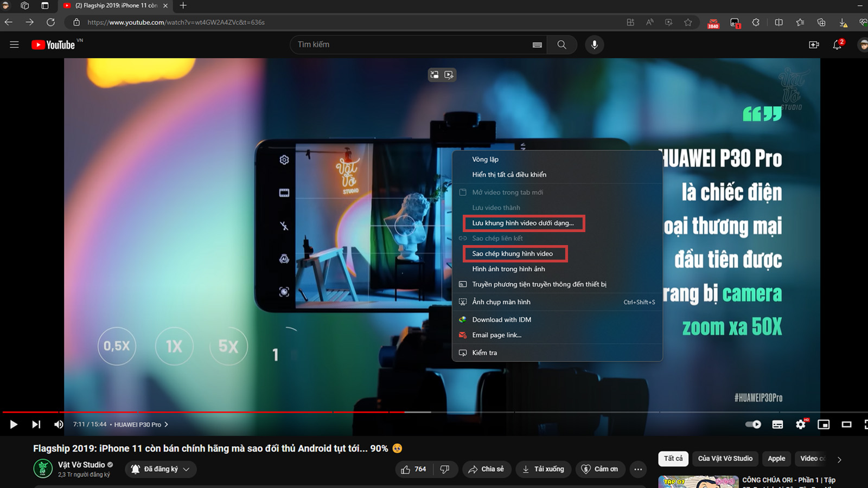Choose Kiểm tra inspect entry
868x488 pixels.
click(x=557, y=353)
